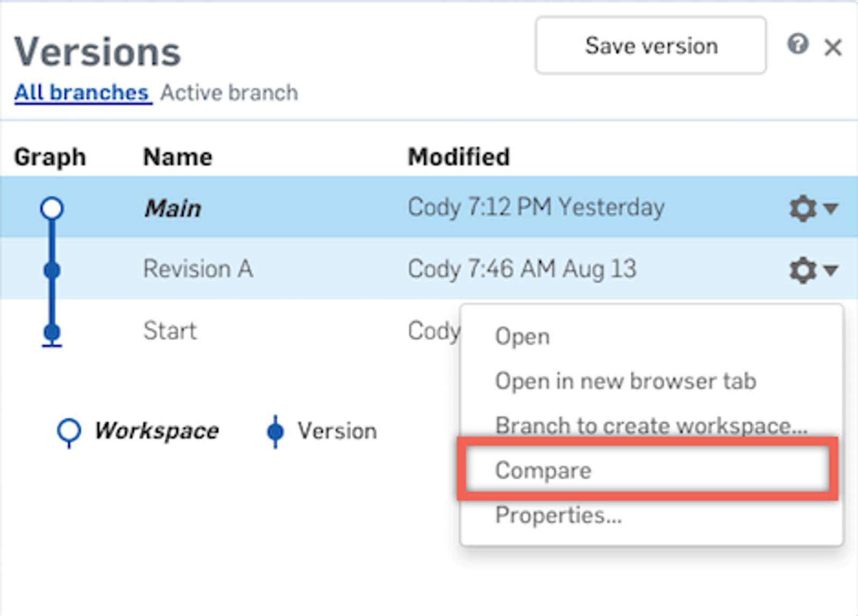The width and height of the screenshot is (858, 616).
Task: Close the Versions panel
Action: coord(833,48)
